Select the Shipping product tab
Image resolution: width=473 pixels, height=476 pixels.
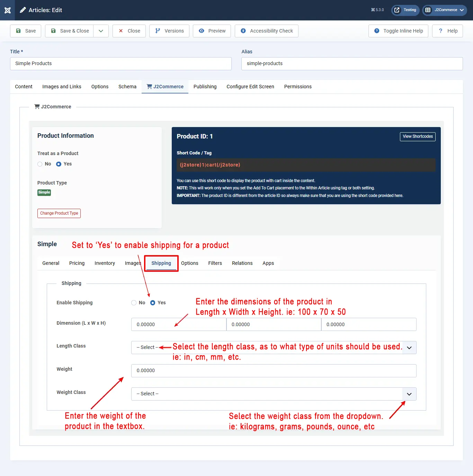tap(161, 263)
